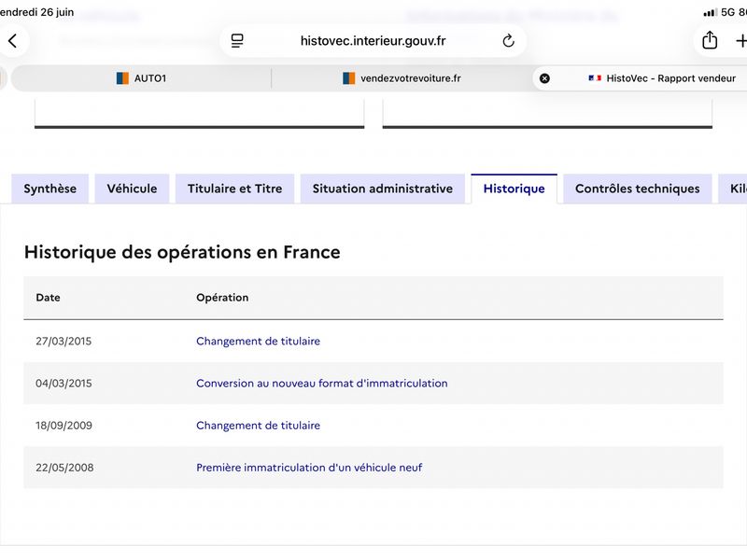Open the Titulaire et Titre tab

235,189
